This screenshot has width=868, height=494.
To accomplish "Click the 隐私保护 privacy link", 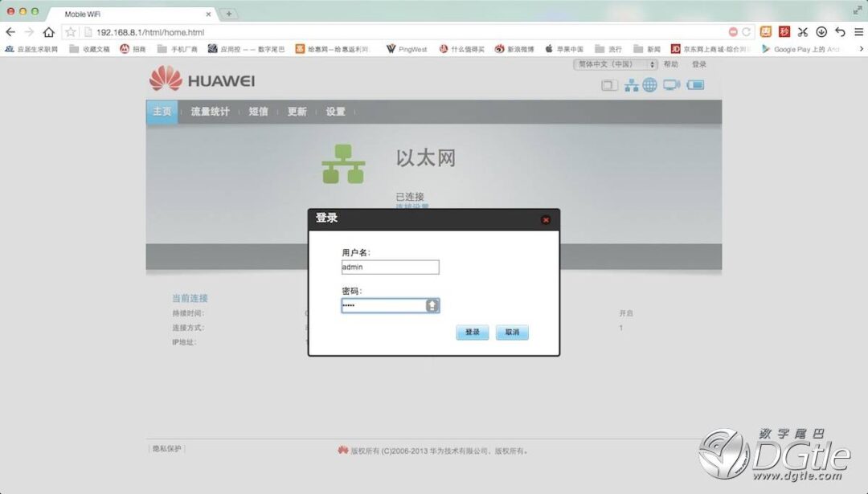I will click(166, 449).
